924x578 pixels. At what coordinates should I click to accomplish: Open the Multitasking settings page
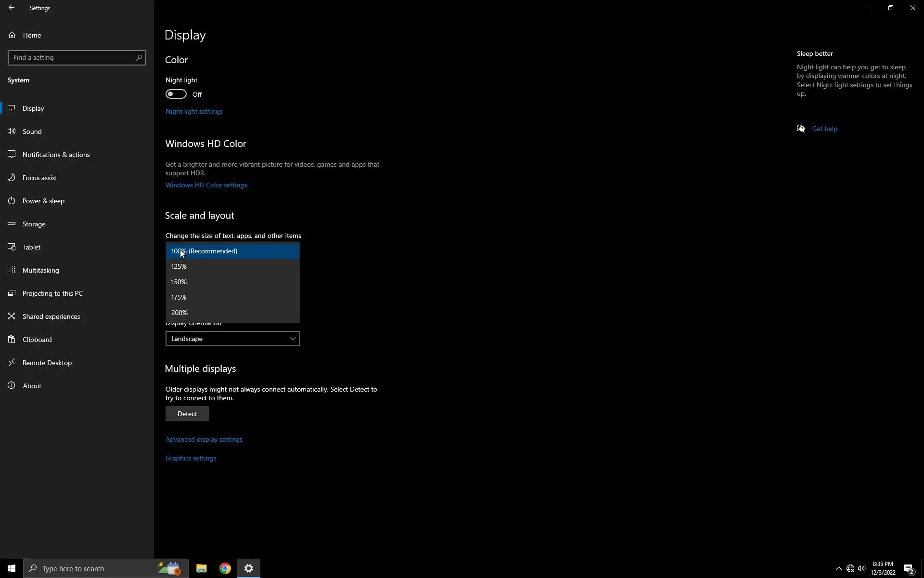pyautogui.click(x=41, y=270)
